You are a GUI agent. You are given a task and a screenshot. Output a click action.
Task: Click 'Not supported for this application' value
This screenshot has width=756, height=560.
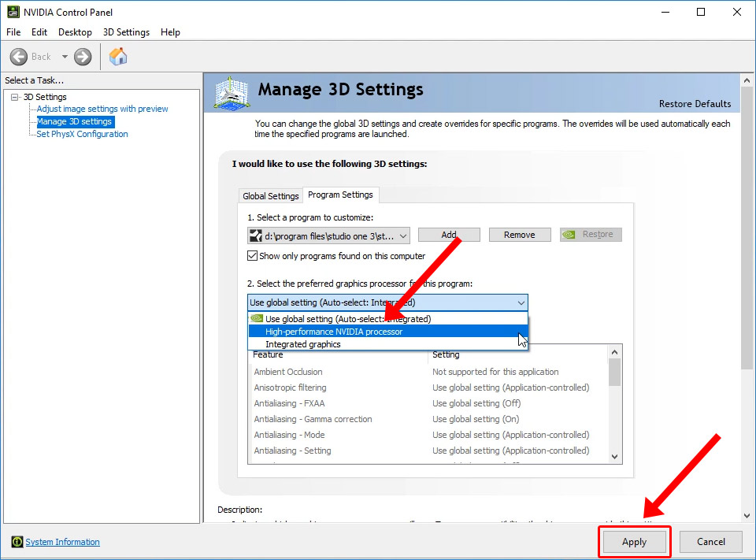pos(495,372)
